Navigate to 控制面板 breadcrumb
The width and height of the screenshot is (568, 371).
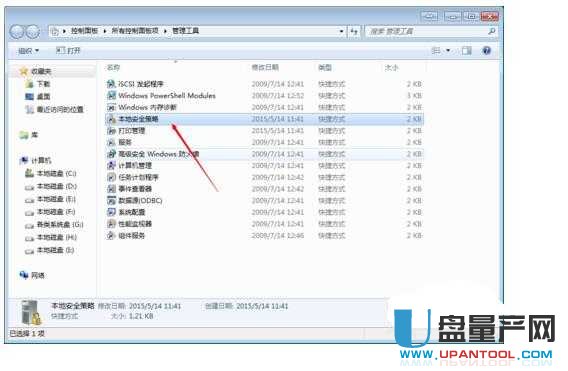pyautogui.click(x=84, y=31)
